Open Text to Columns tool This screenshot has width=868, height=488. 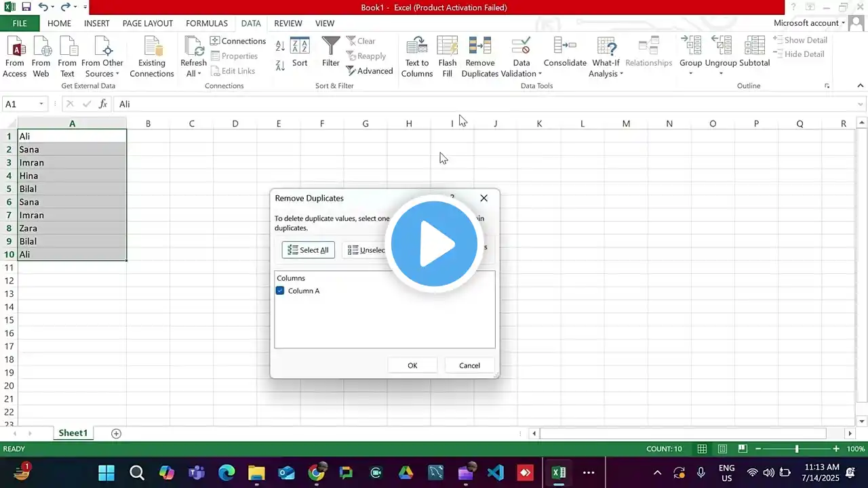click(416, 47)
